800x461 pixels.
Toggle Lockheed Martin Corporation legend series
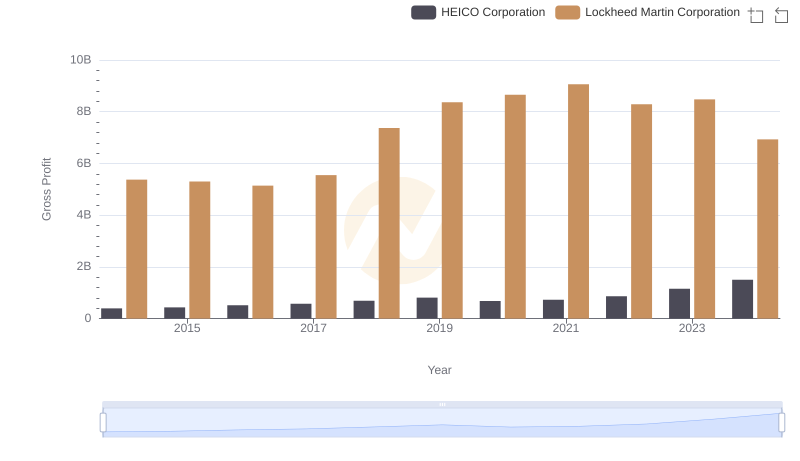pyautogui.click(x=647, y=12)
